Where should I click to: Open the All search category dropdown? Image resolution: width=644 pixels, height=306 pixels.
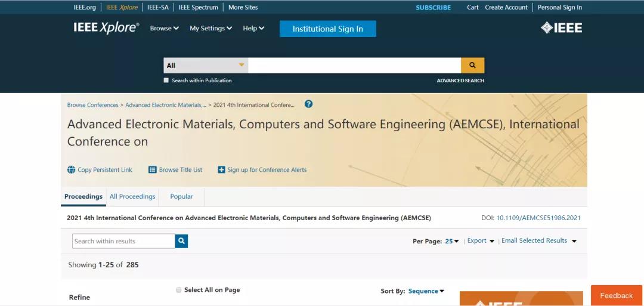pos(206,65)
